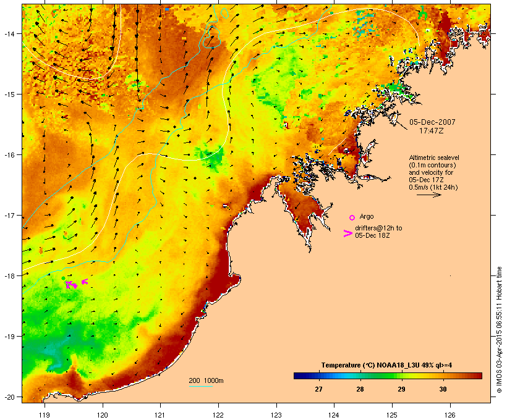Click the -14 latitude axis label
Viewport: 507px width, 420px height.
[9, 33]
